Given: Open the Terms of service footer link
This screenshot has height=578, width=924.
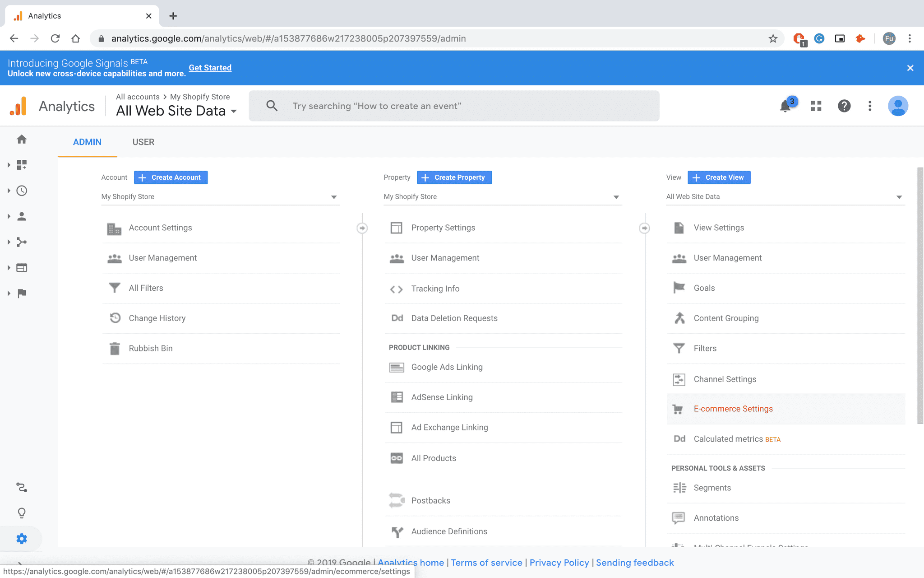Looking at the screenshot, I should (486, 563).
